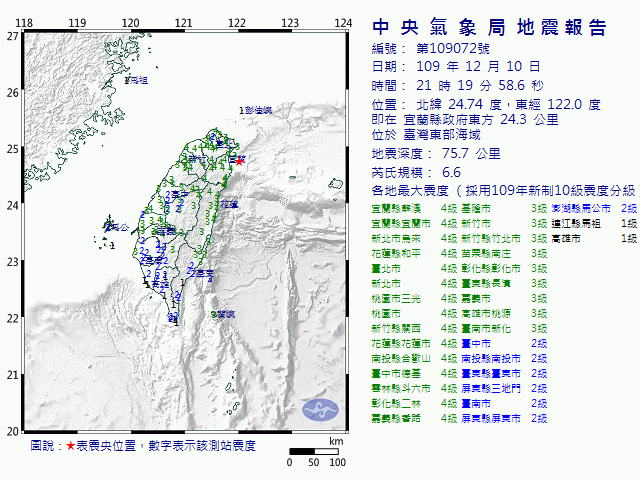Click the 連江縣馬祖 1級 row
Screen dimensions: 640x480
594,224
